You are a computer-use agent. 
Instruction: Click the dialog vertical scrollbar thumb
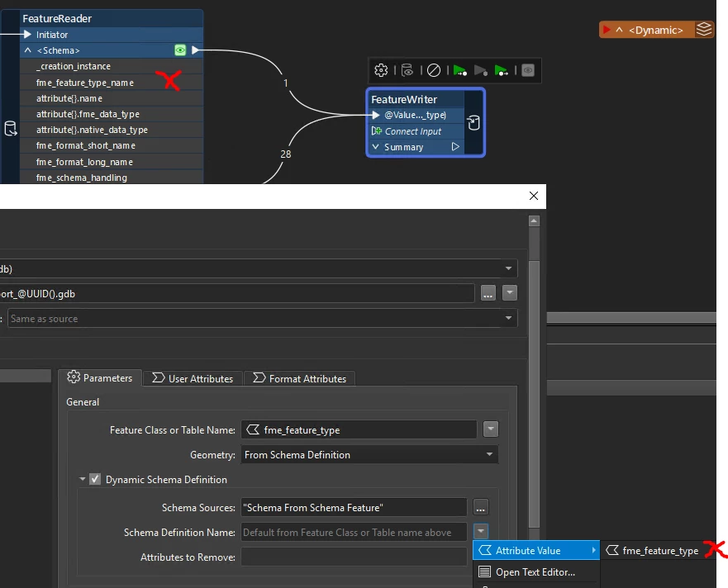coord(534,395)
